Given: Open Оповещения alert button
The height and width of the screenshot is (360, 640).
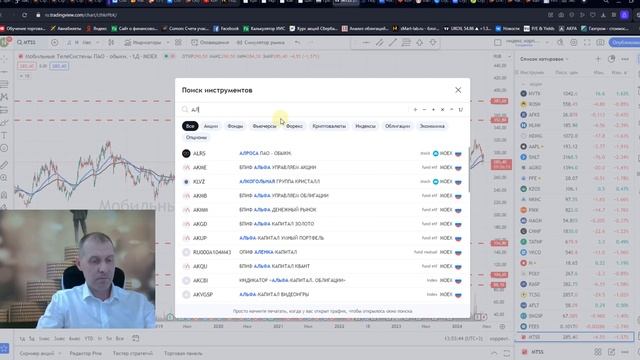Looking at the screenshot, I should (x=210, y=42).
